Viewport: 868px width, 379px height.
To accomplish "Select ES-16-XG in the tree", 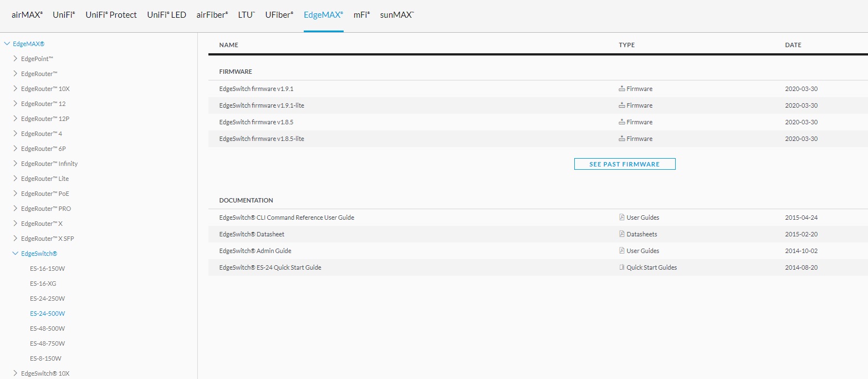I will tap(43, 284).
